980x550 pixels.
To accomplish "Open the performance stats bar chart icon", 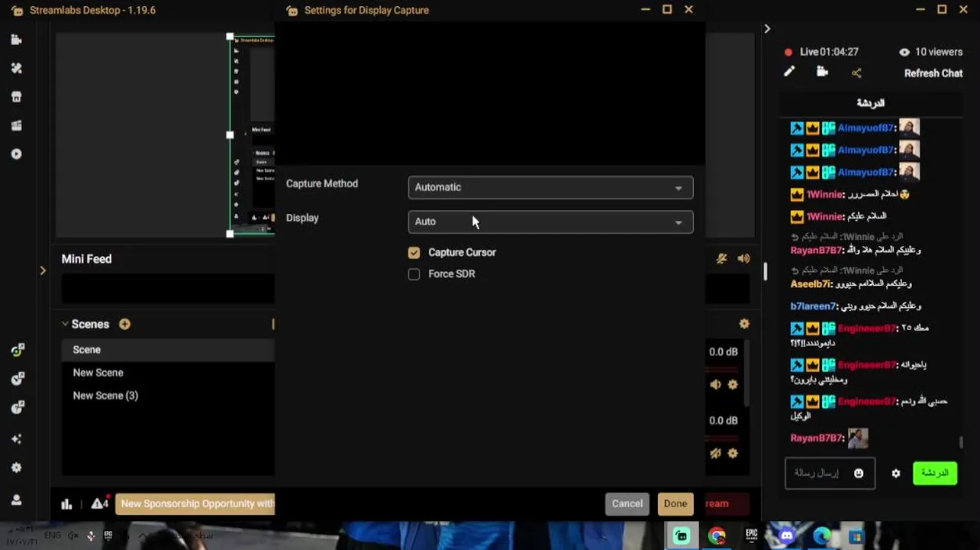I will [x=66, y=503].
